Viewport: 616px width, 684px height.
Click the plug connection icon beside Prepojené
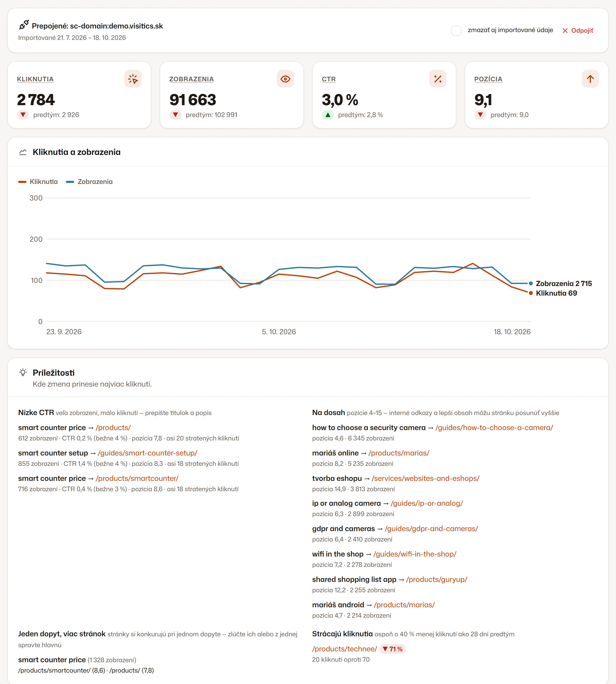click(x=24, y=25)
